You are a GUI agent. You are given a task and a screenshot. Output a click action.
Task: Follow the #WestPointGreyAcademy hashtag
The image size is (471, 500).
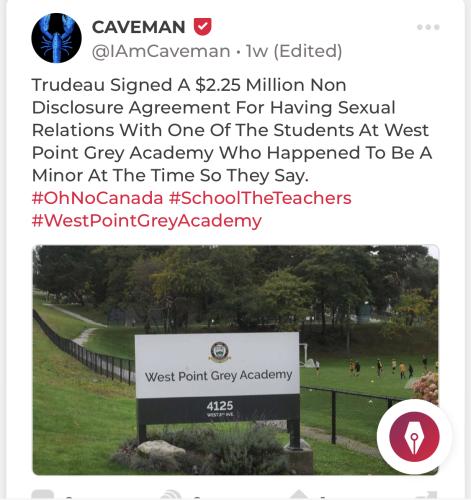pyautogui.click(x=147, y=221)
